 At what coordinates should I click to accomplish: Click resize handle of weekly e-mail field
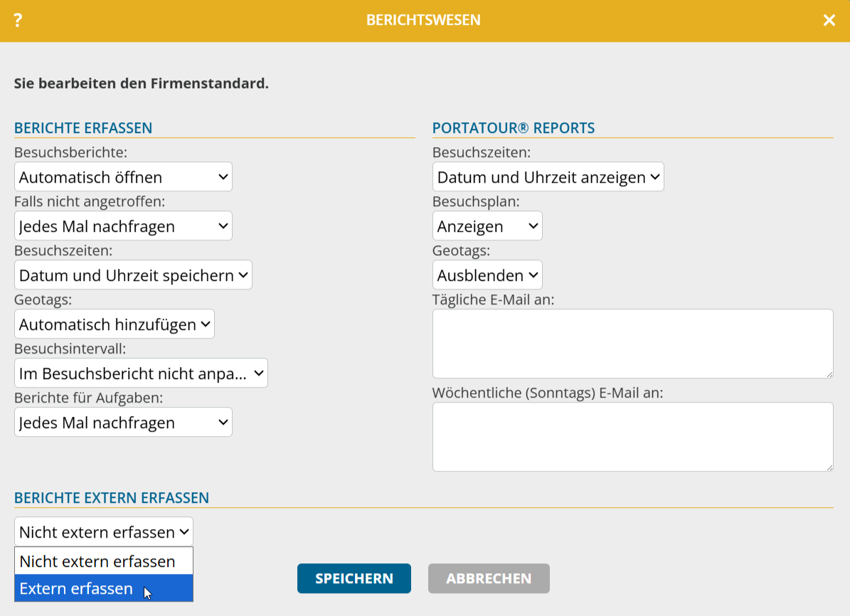click(x=829, y=467)
